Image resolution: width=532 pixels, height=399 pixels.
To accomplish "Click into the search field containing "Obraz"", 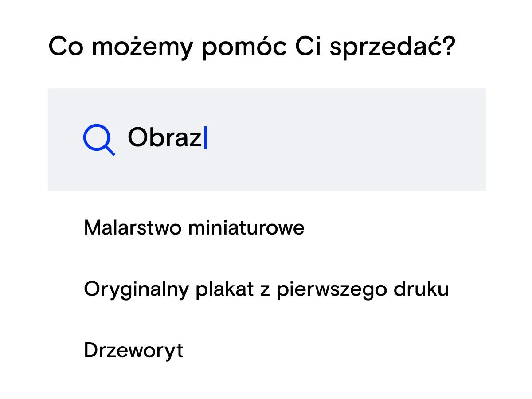I will pos(266,139).
